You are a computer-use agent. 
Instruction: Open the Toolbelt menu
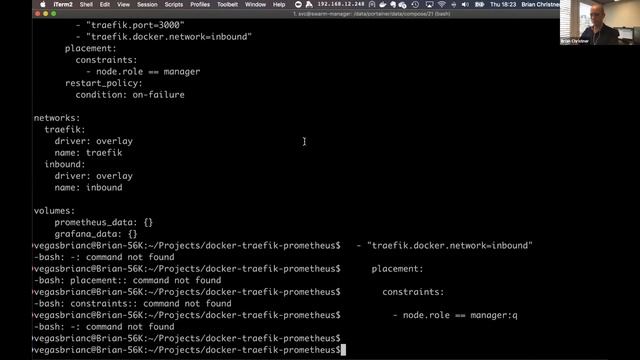point(227,4)
